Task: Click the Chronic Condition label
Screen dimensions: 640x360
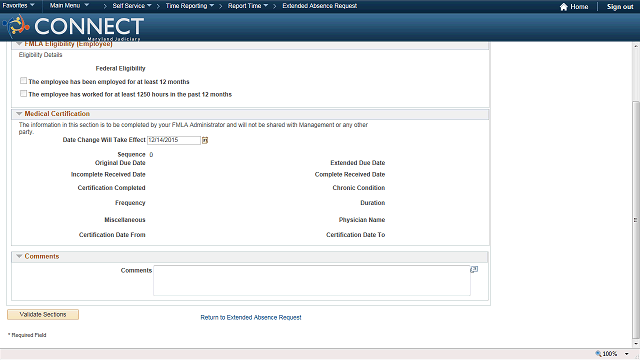Action: point(359,188)
